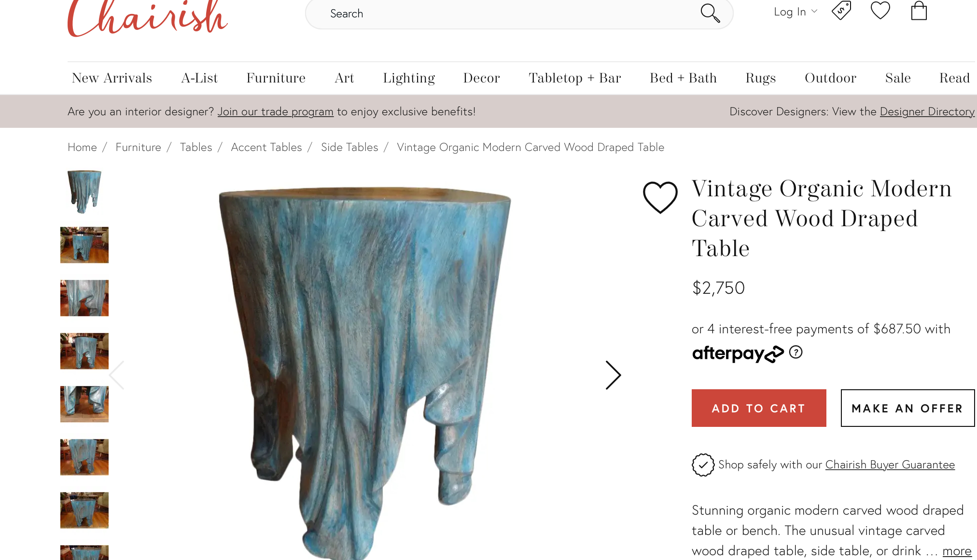
Task: Expand description with the more link
Action: tap(957, 551)
